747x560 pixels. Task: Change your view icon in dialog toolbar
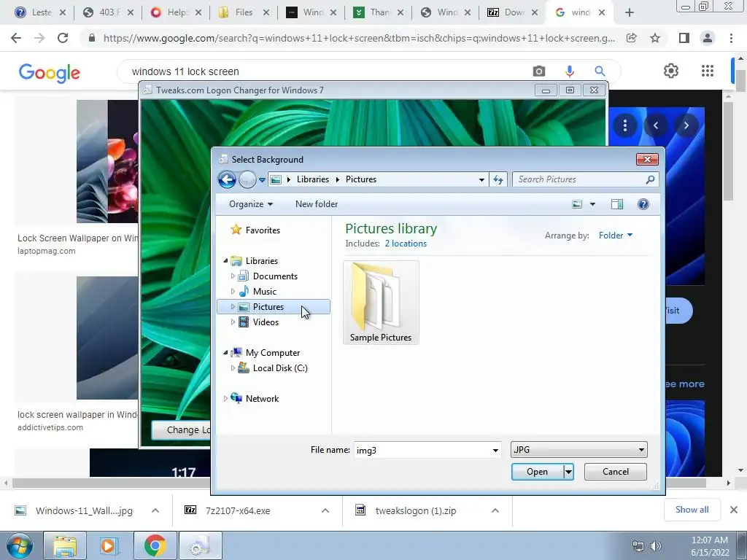[x=577, y=204]
